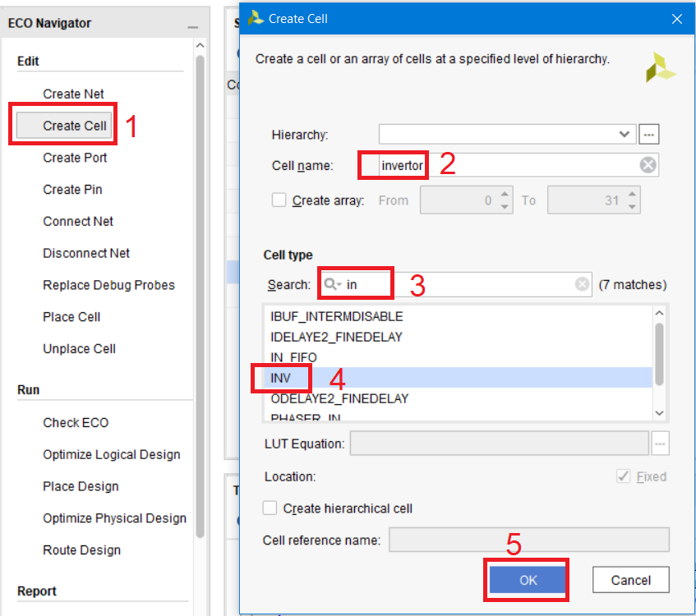
Task: Run Route Design
Action: [81, 550]
